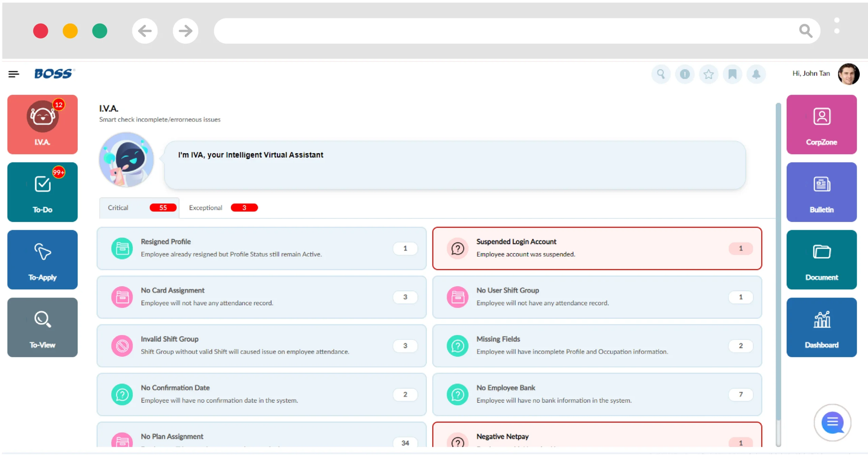Switch to the Exceptional tab
The width and height of the screenshot is (868, 455).
pyautogui.click(x=223, y=208)
